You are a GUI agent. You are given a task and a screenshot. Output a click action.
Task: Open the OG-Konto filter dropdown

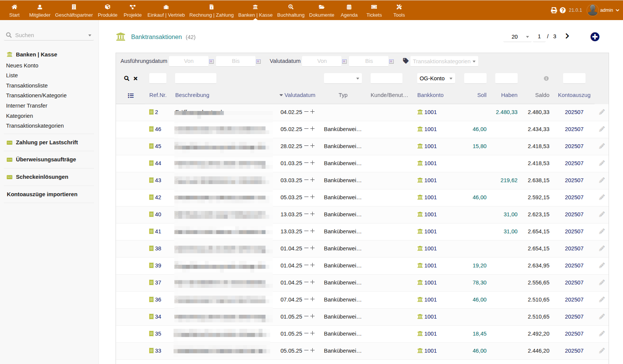tap(436, 78)
